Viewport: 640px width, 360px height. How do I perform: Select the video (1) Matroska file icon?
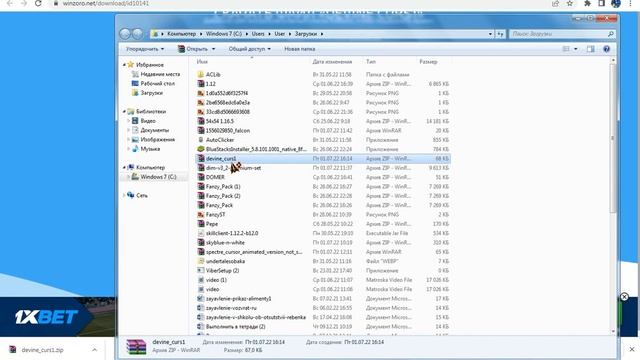point(200,280)
